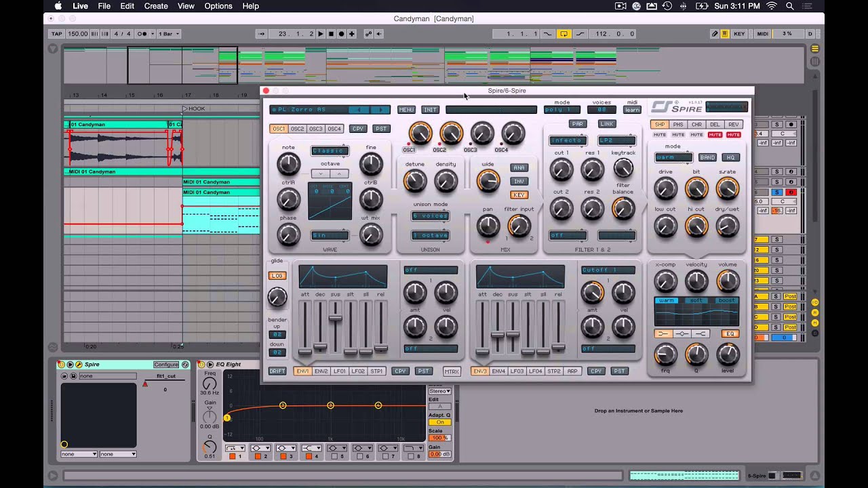Open the Spire X-axis none dropdown
The width and height of the screenshot is (868, 488).
pyautogui.click(x=79, y=454)
